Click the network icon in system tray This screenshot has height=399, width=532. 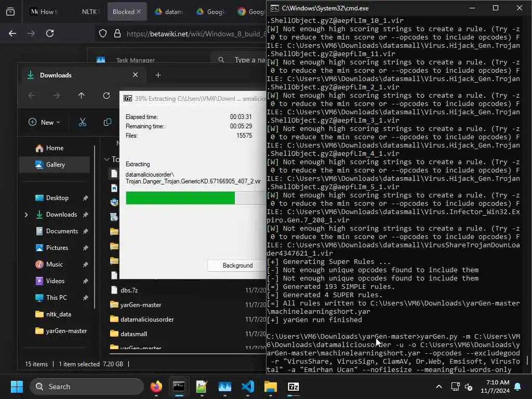tap(455, 387)
